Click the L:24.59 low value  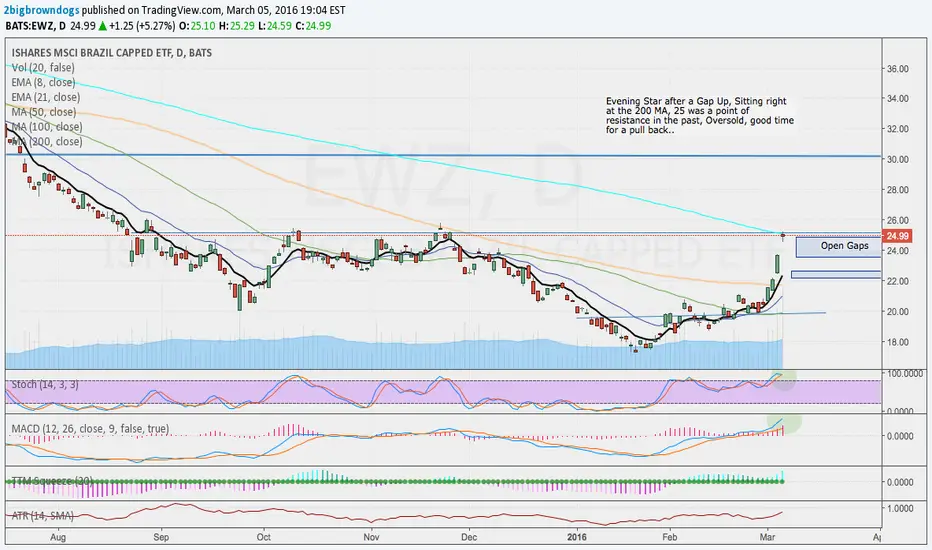(276, 26)
